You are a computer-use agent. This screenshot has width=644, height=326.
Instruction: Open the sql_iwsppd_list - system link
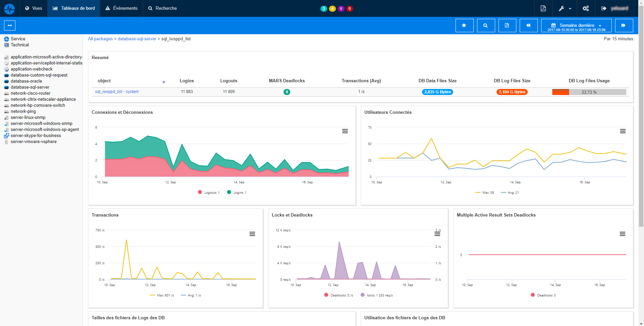point(116,91)
